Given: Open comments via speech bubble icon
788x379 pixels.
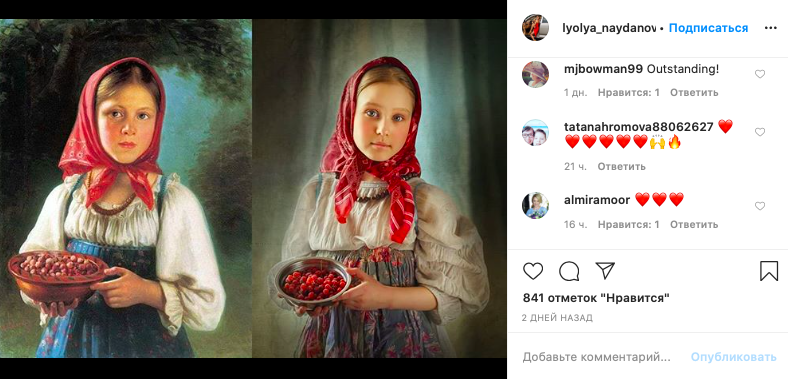Looking at the screenshot, I should point(569,271).
